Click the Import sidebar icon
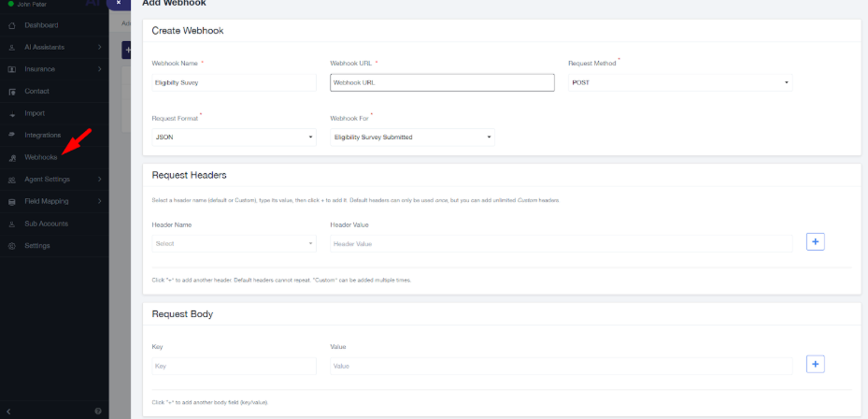The height and width of the screenshot is (419, 868). tap(11, 113)
